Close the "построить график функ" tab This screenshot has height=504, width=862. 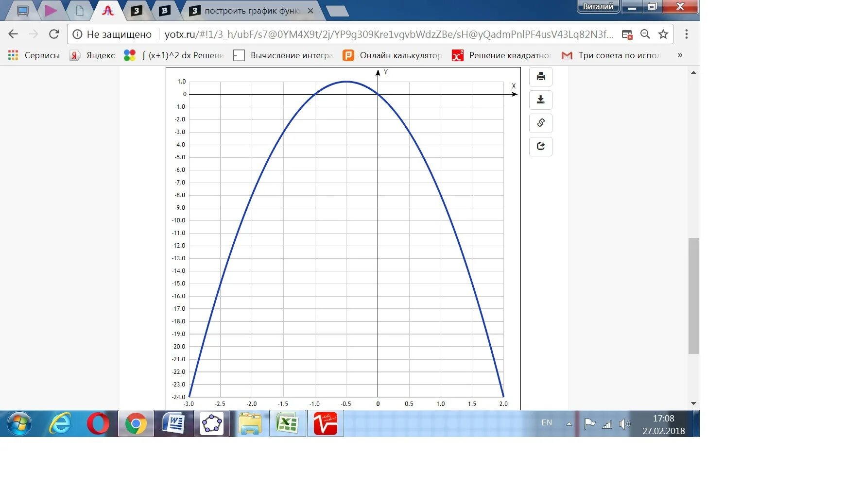(x=310, y=11)
